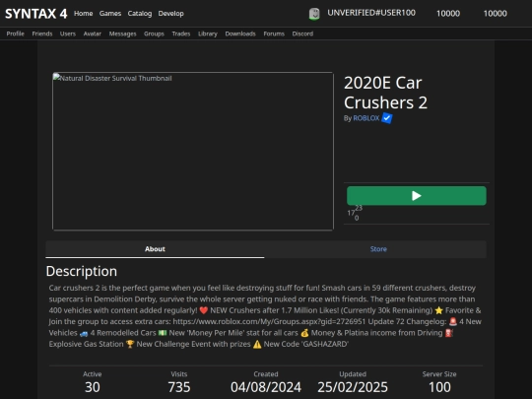Viewport: 532px width, 399px height.
Task: Open the Catalog section
Action: click(140, 13)
